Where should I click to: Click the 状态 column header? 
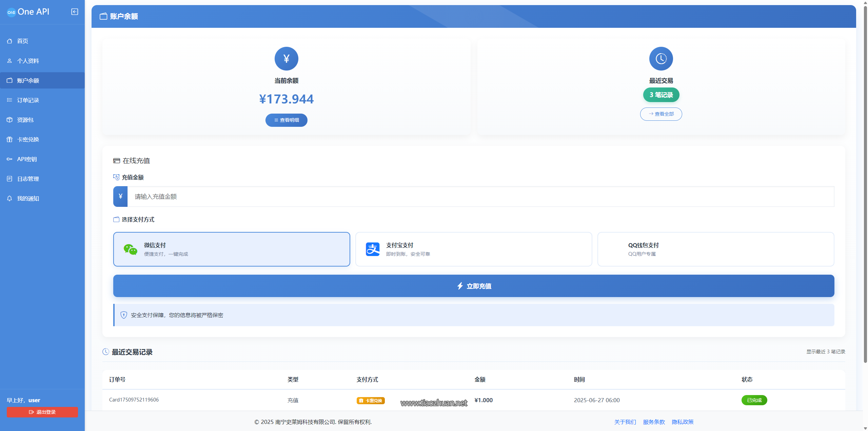coord(747,379)
